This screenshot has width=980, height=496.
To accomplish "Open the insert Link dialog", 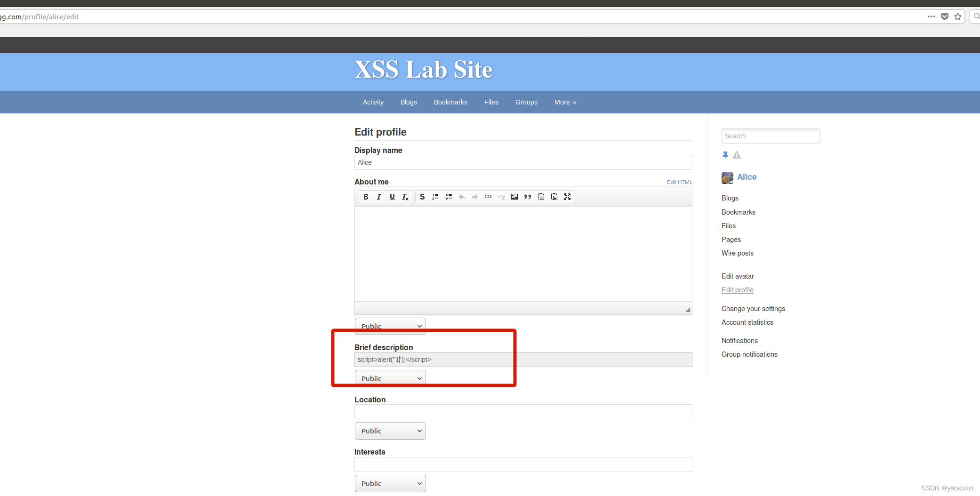I will (x=488, y=197).
